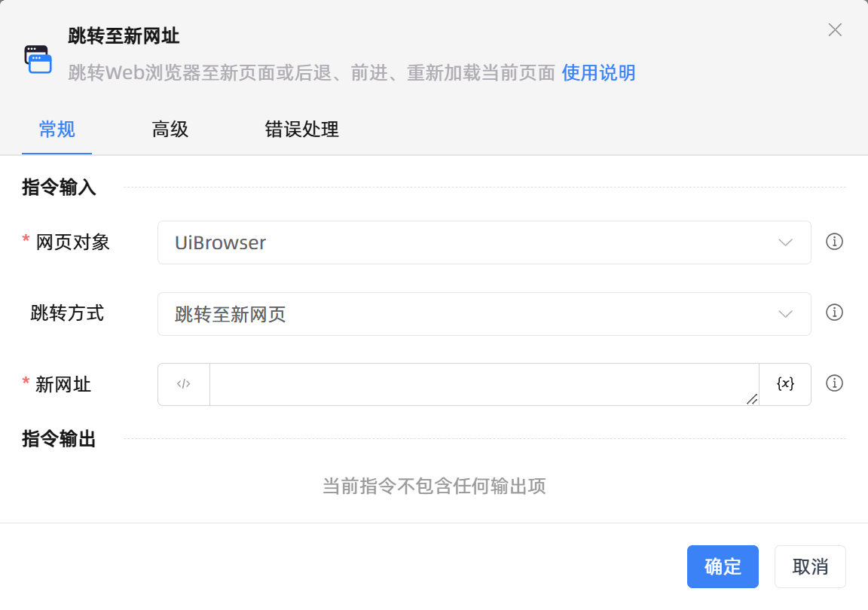Show the info tooltip icon for 网页对象
Viewport: 868px width, 610px height.
(x=834, y=242)
